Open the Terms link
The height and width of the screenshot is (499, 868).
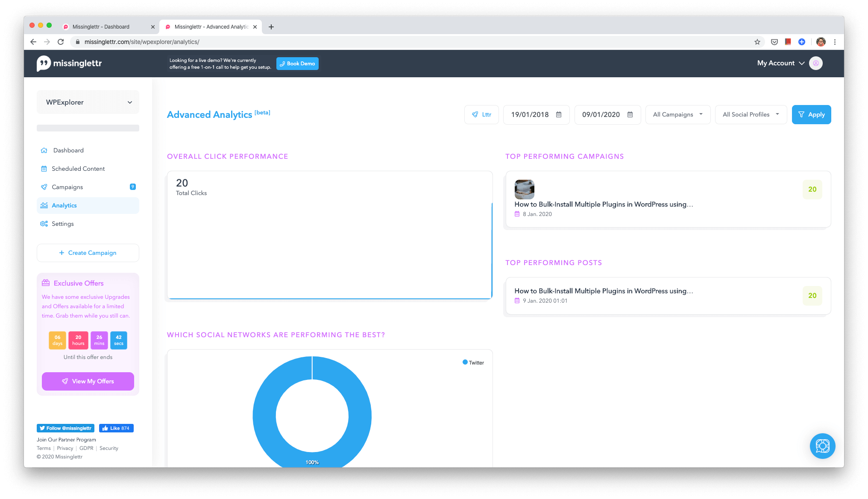(x=44, y=448)
